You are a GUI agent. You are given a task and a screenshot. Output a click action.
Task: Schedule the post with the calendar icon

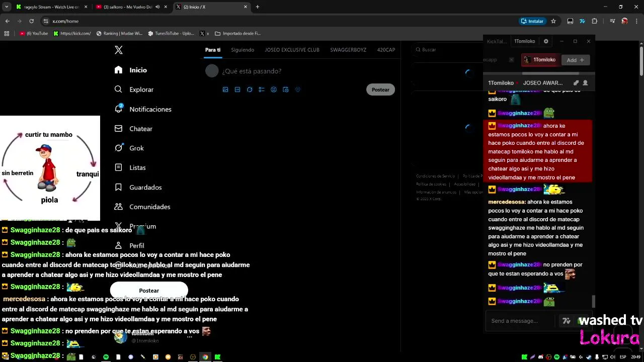[x=286, y=89]
